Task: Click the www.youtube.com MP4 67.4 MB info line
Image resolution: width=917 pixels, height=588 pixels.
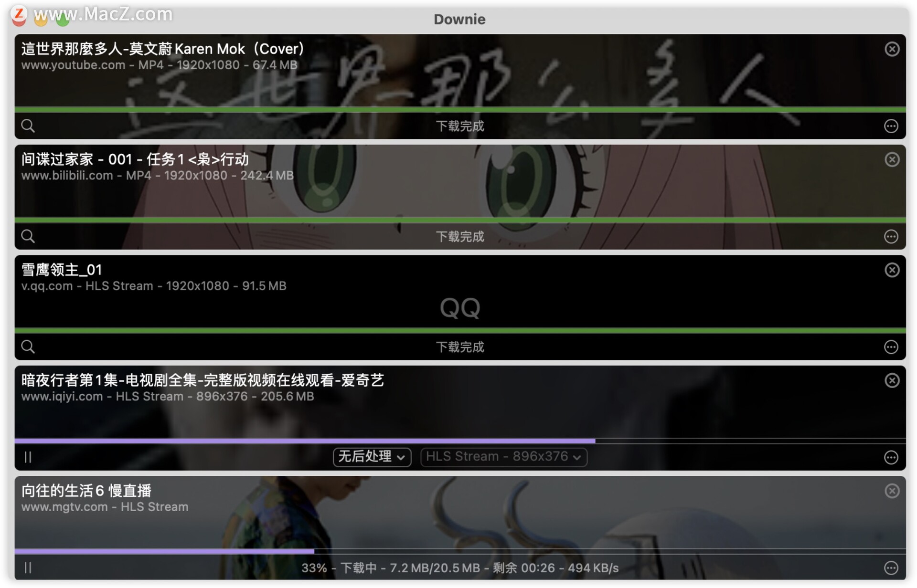Action: (x=160, y=65)
